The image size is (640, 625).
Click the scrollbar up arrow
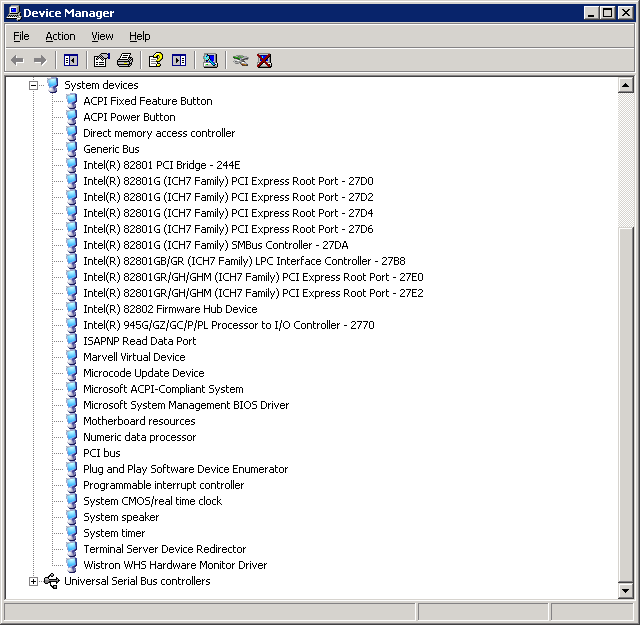625,85
